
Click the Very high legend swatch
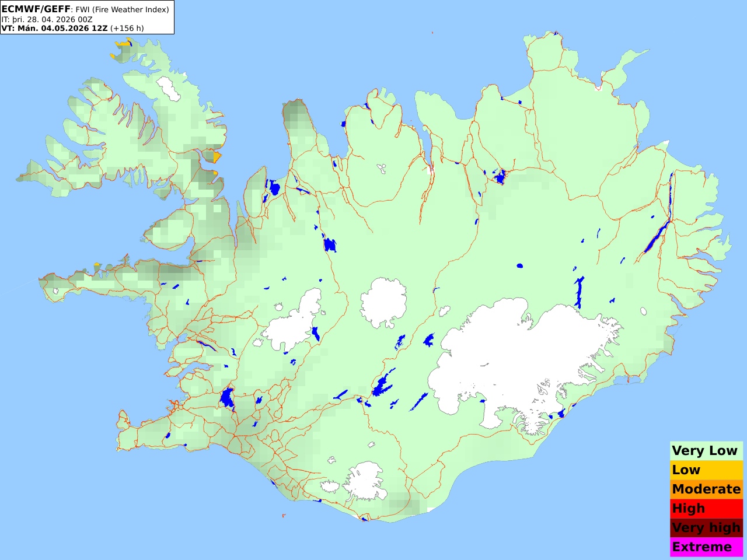(706, 528)
